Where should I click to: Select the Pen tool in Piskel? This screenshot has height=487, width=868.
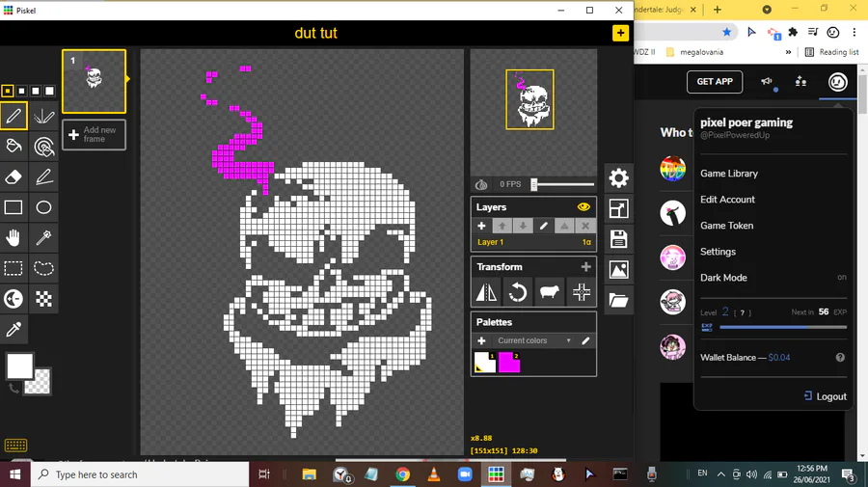click(14, 117)
